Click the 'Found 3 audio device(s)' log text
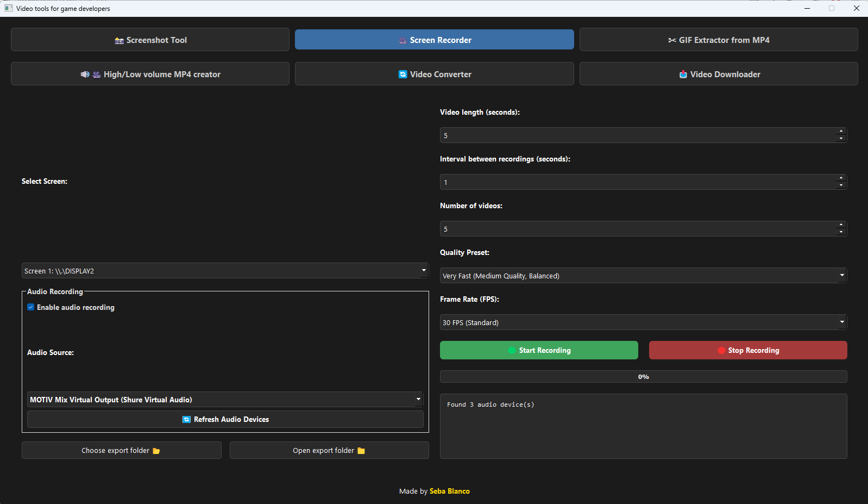This screenshot has width=868, height=504. tap(490, 405)
